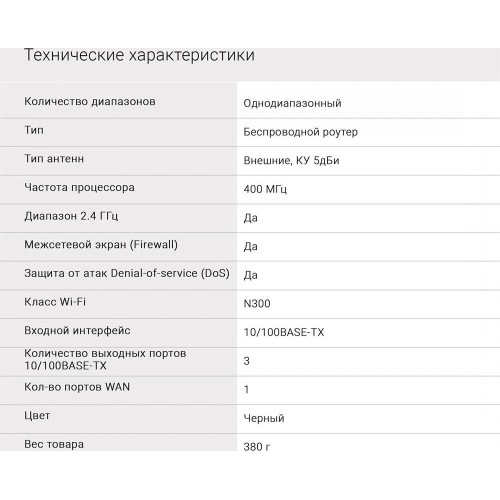Select the 10/100BASE-TX interface value
Viewport: 500px width, 500px height.
(x=284, y=332)
